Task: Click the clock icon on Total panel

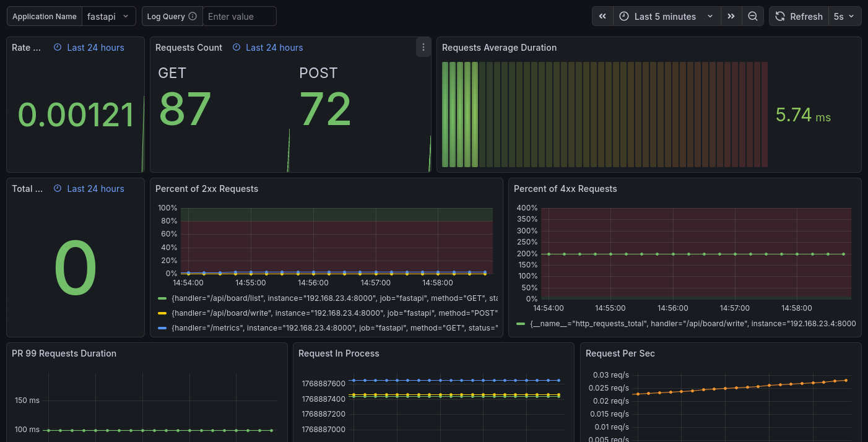Action: coord(58,189)
